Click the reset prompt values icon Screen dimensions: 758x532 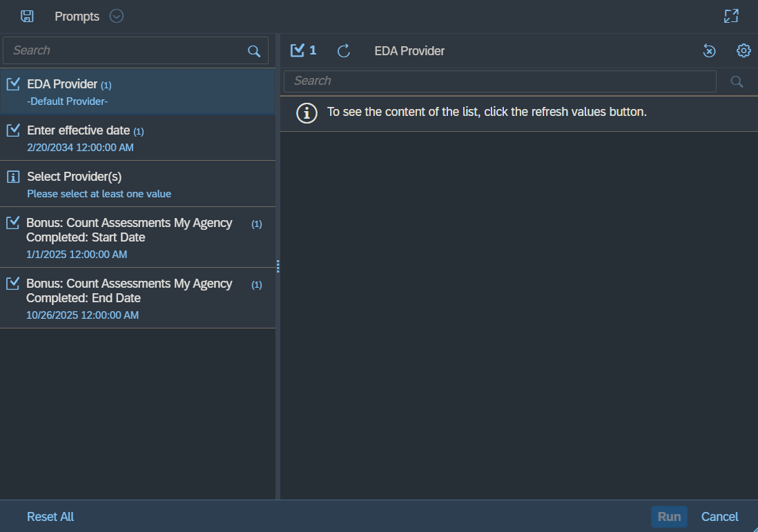[x=709, y=51]
